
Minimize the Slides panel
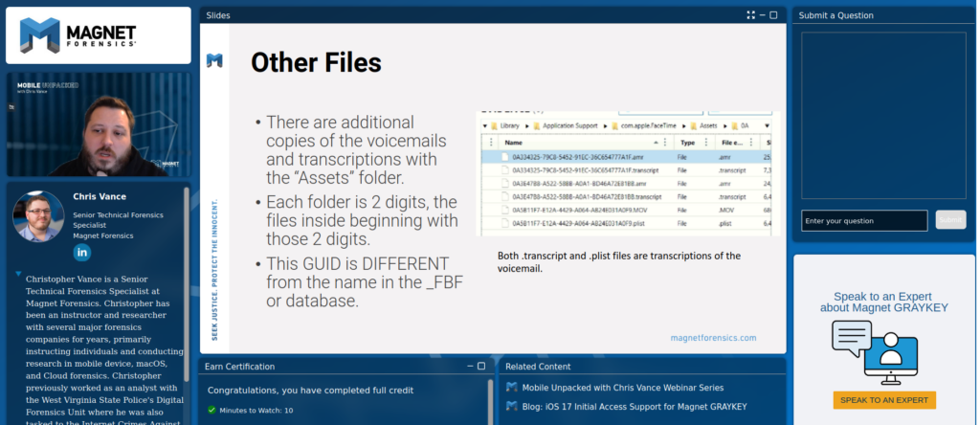tap(763, 15)
